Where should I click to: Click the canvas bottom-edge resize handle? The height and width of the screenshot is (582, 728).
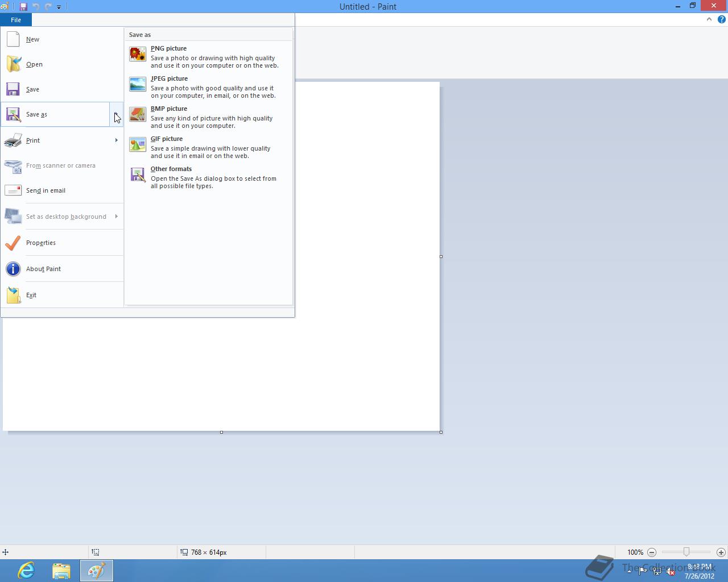pos(221,432)
